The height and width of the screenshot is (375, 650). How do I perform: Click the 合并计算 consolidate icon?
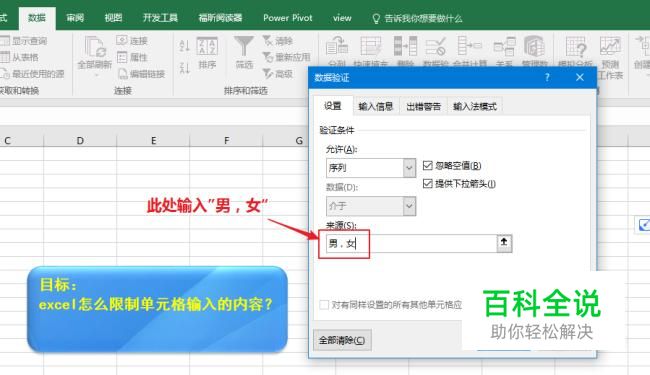469,46
